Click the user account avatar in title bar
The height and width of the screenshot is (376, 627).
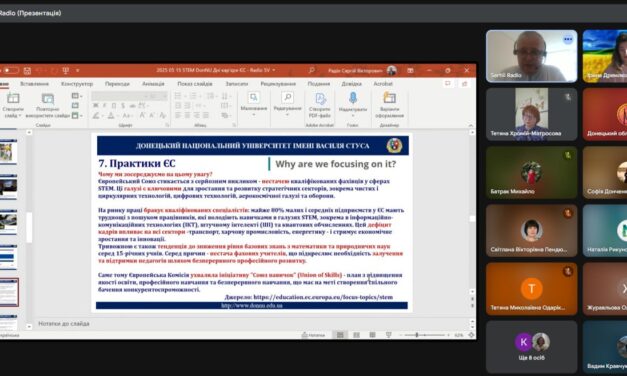coord(391,70)
